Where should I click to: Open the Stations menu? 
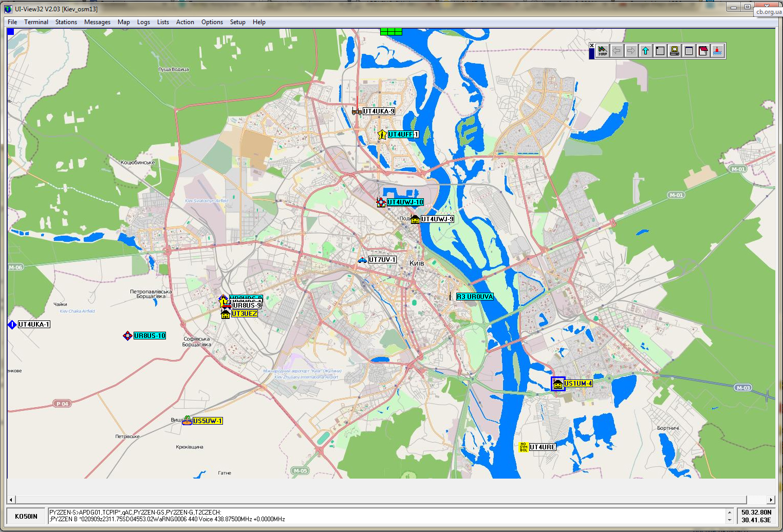[x=66, y=22]
